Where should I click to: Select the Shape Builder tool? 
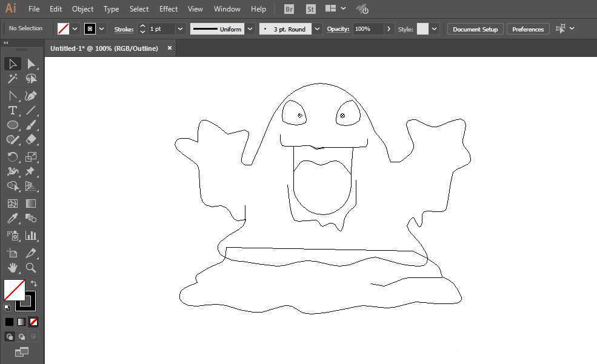(x=13, y=186)
